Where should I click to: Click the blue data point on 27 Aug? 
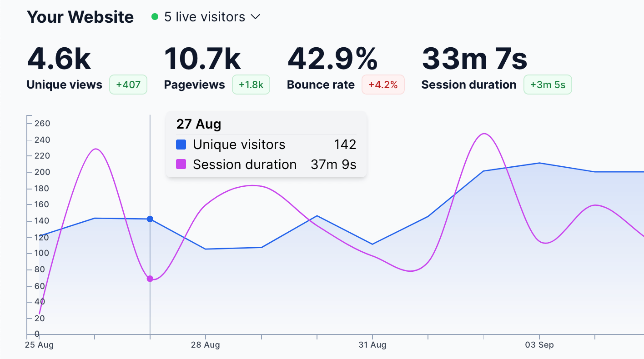coord(150,219)
